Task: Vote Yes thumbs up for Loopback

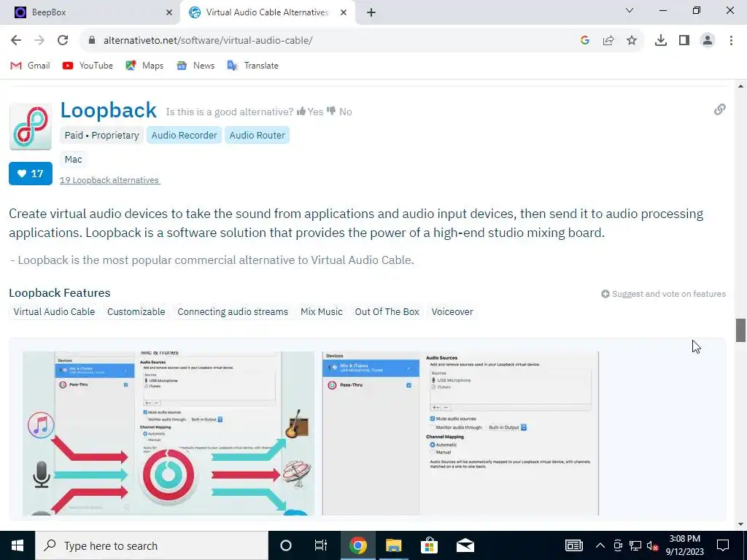Action: click(309, 112)
